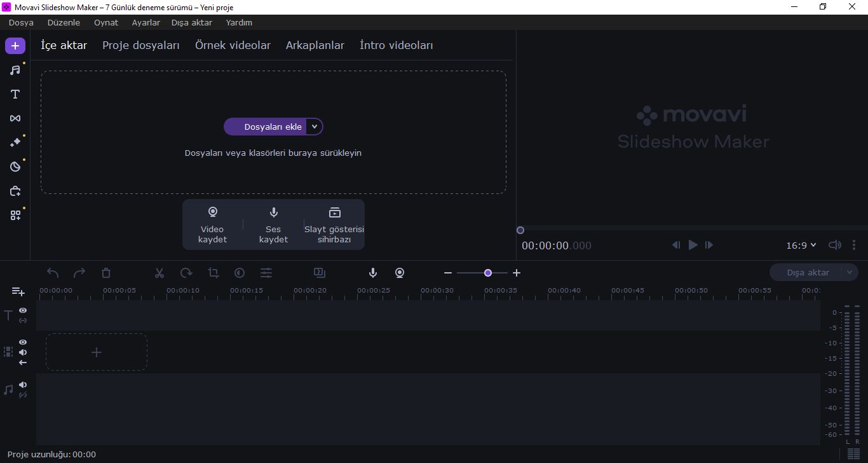Click the Proje uzunluğu status text

51,454
